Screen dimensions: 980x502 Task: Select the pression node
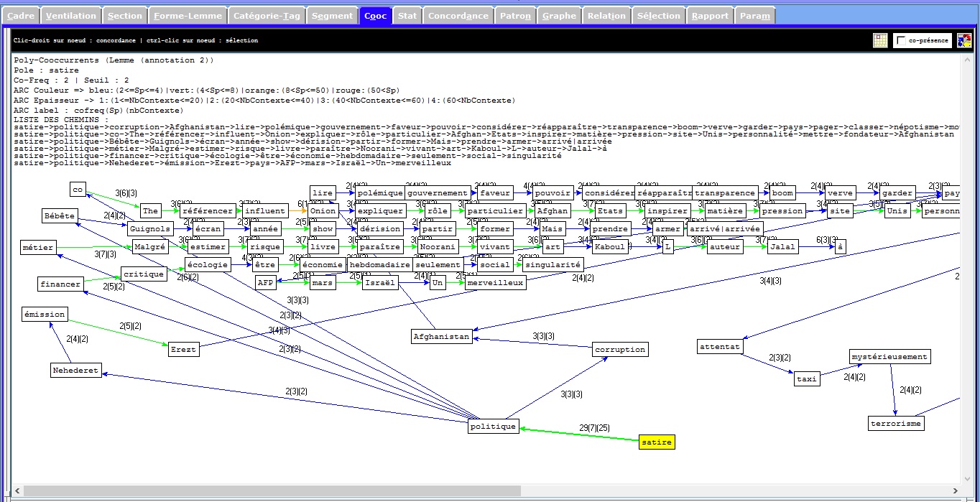782,211
